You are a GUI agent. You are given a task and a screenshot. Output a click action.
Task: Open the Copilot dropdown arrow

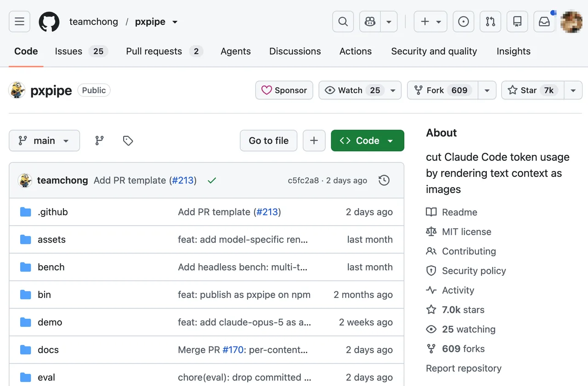[389, 22]
